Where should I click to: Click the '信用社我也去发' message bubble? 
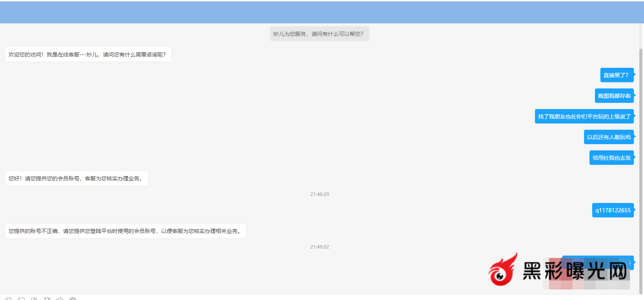611,158
